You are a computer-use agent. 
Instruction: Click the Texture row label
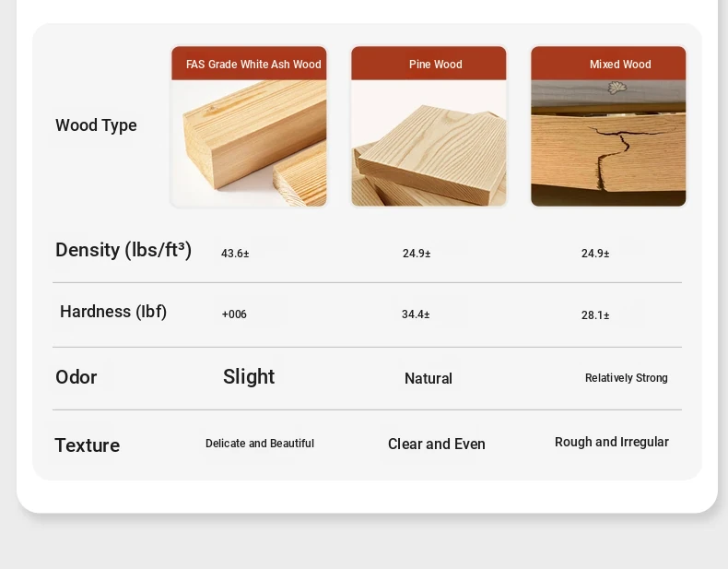pos(88,445)
